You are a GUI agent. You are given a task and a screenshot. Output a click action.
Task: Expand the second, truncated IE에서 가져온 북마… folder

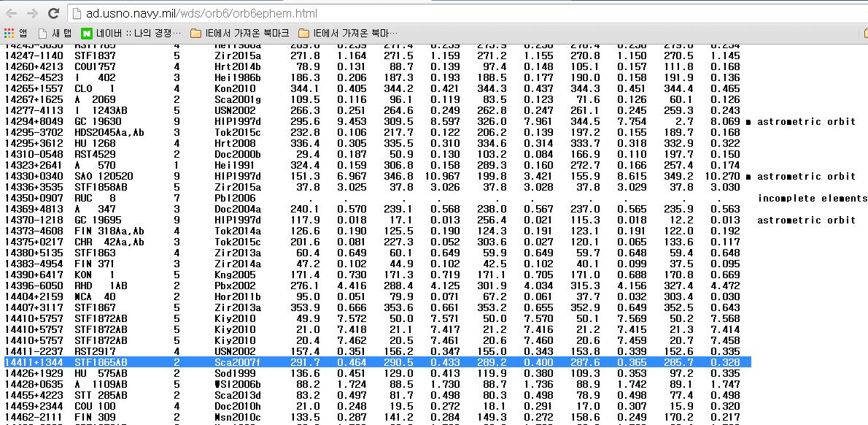pos(347,33)
